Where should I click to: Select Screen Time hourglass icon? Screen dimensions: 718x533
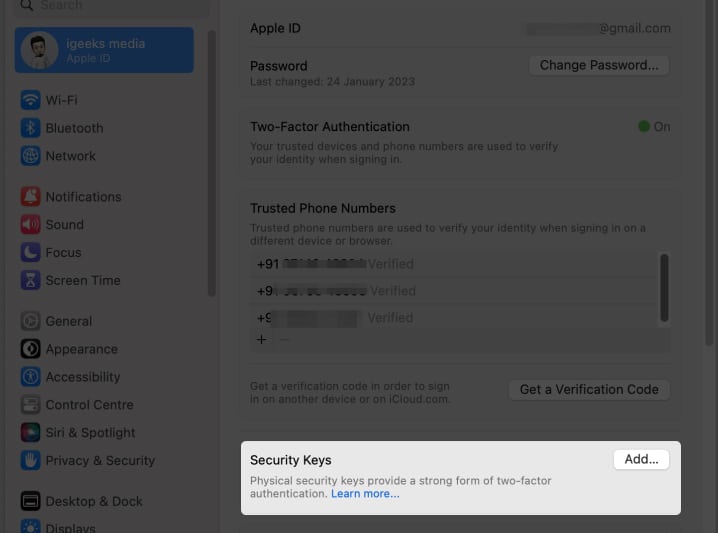coord(30,281)
